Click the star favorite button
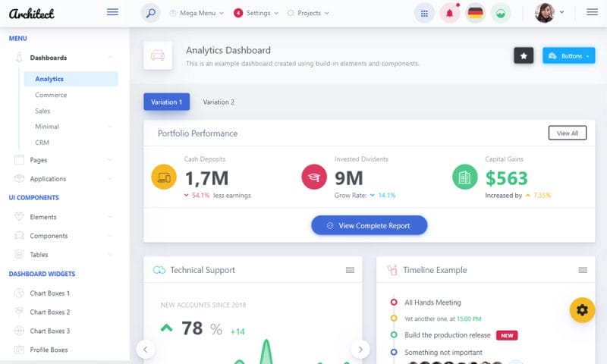The height and width of the screenshot is (364, 607). 524,55
